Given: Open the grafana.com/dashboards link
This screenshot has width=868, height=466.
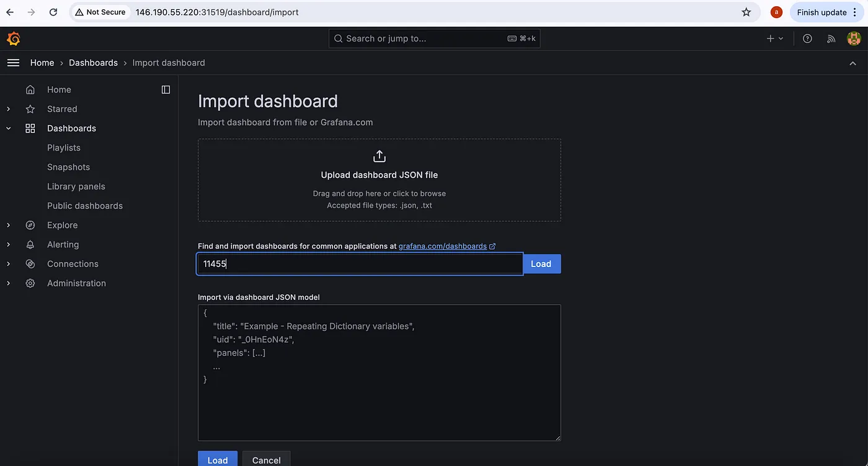Looking at the screenshot, I should 443,246.
